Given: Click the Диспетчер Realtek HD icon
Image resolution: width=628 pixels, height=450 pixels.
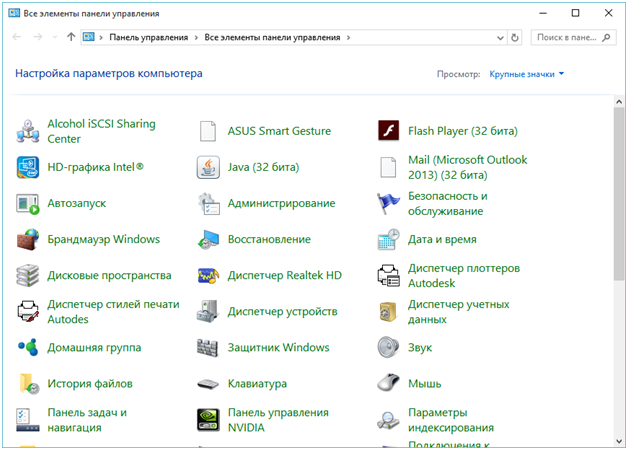Looking at the screenshot, I should tap(208, 275).
